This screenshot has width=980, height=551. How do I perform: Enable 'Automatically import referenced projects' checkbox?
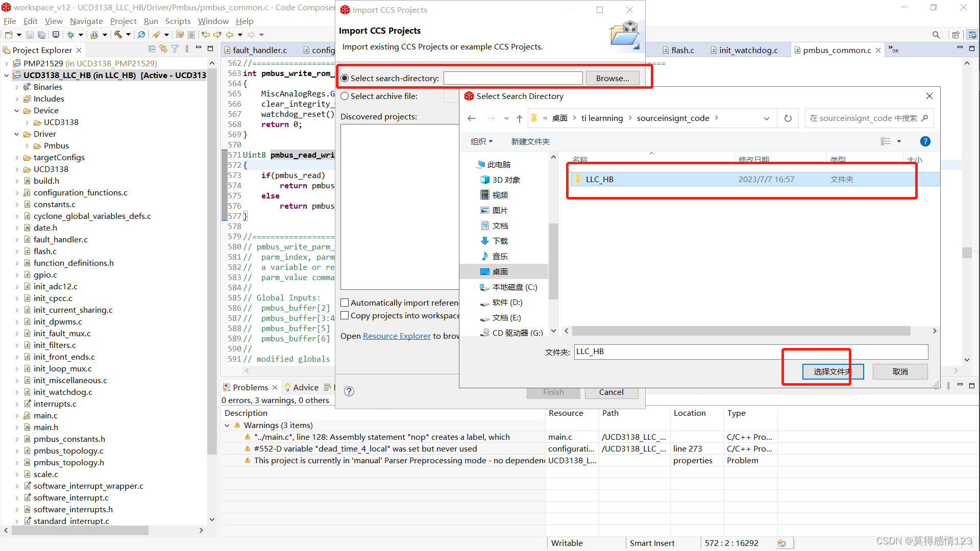click(x=345, y=303)
